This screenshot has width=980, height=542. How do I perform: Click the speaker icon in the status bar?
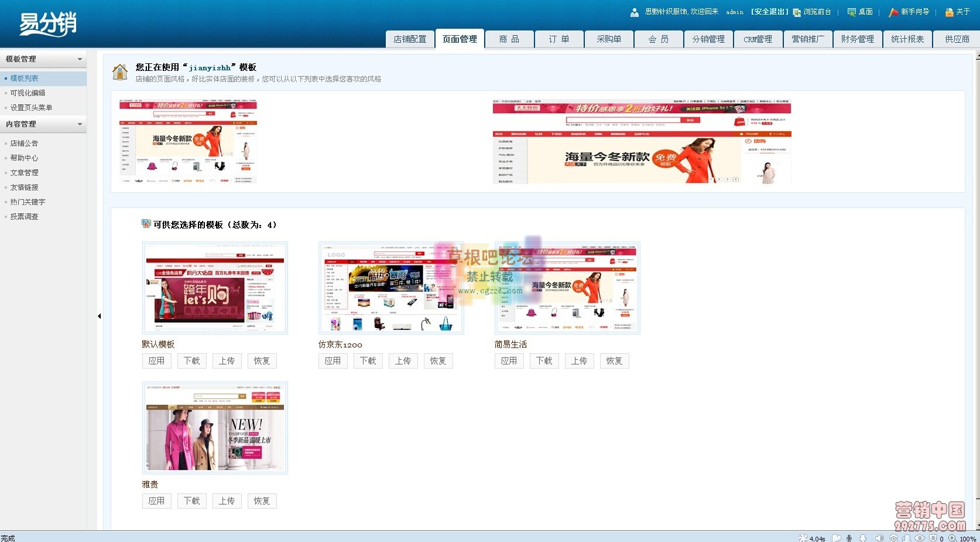[x=879, y=538]
